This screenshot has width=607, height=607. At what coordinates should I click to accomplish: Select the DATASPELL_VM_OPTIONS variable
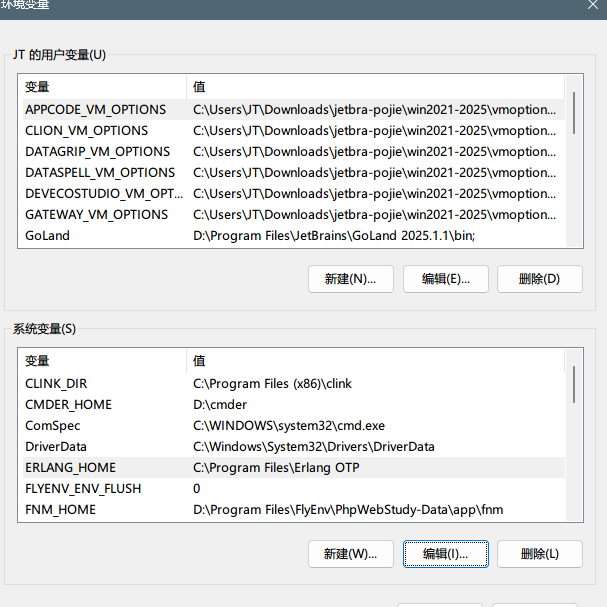(100, 172)
